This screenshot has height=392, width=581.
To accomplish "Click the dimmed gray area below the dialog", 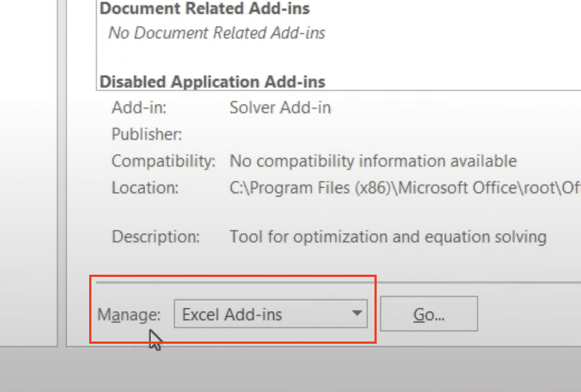I will (x=290, y=370).
